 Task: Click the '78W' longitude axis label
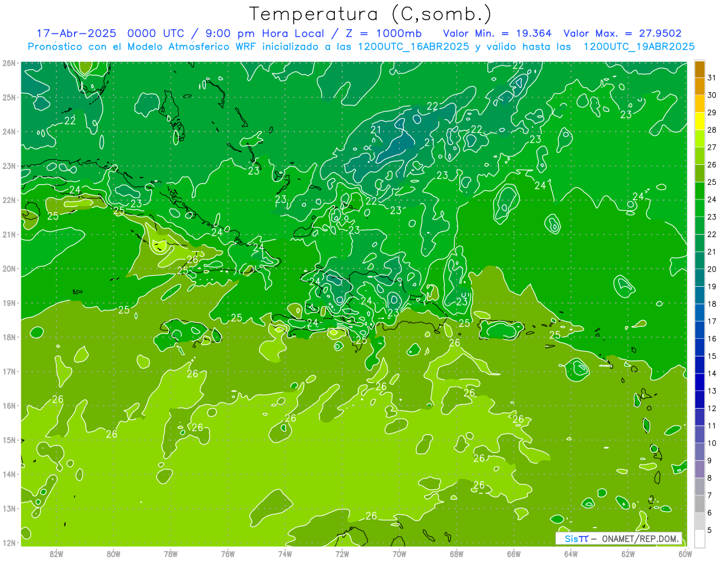[x=170, y=554]
